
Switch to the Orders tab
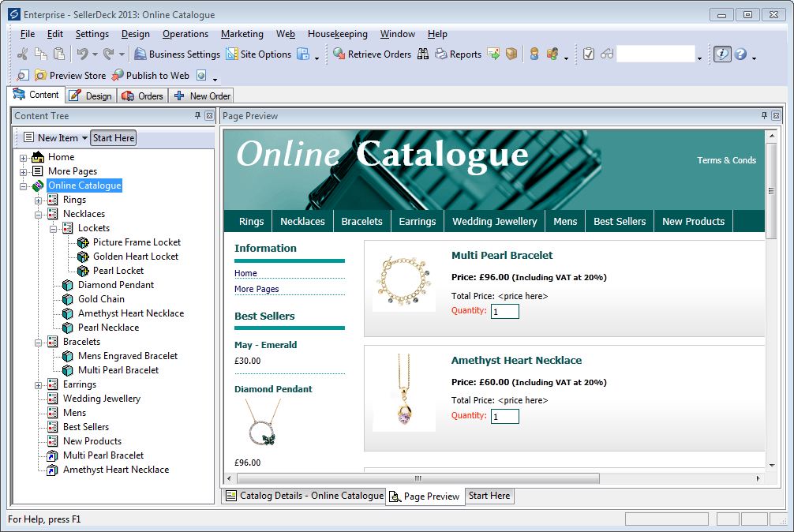pyautogui.click(x=142, y=96)
